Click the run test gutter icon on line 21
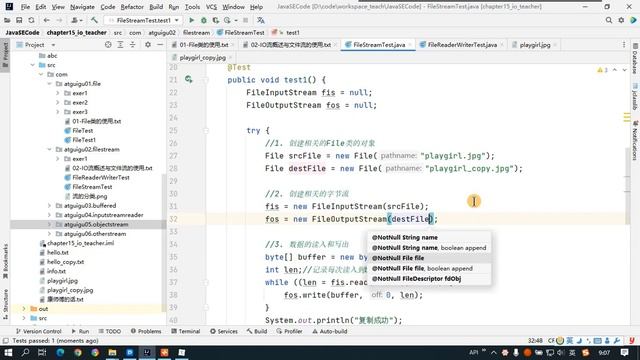 coord(188,79)
